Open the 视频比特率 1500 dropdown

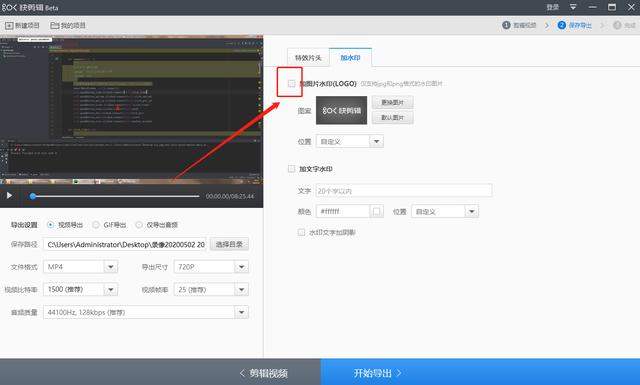[80, 289]
